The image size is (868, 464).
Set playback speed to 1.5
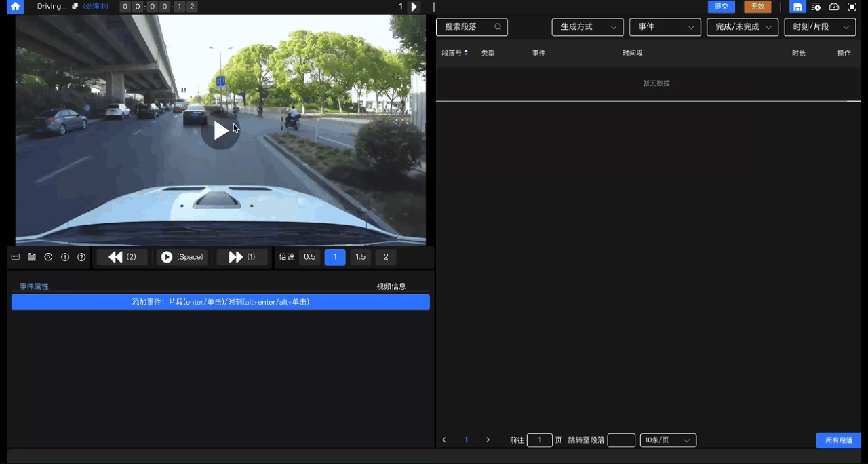pyautogui.click(x=360, y=257)
